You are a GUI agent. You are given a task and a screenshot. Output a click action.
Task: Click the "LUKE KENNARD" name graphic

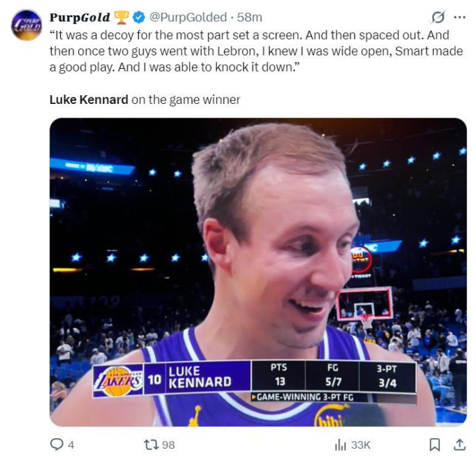pos(199,377)
